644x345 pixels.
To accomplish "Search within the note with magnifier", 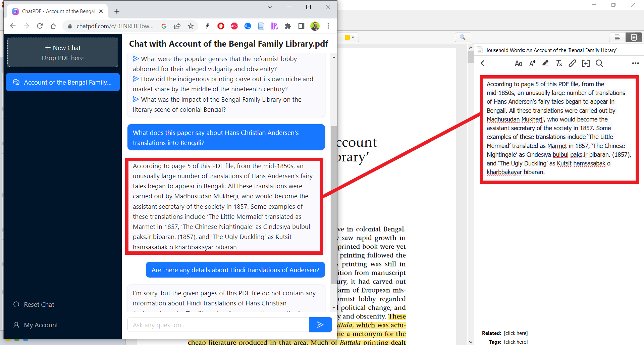I will (599, 63).
